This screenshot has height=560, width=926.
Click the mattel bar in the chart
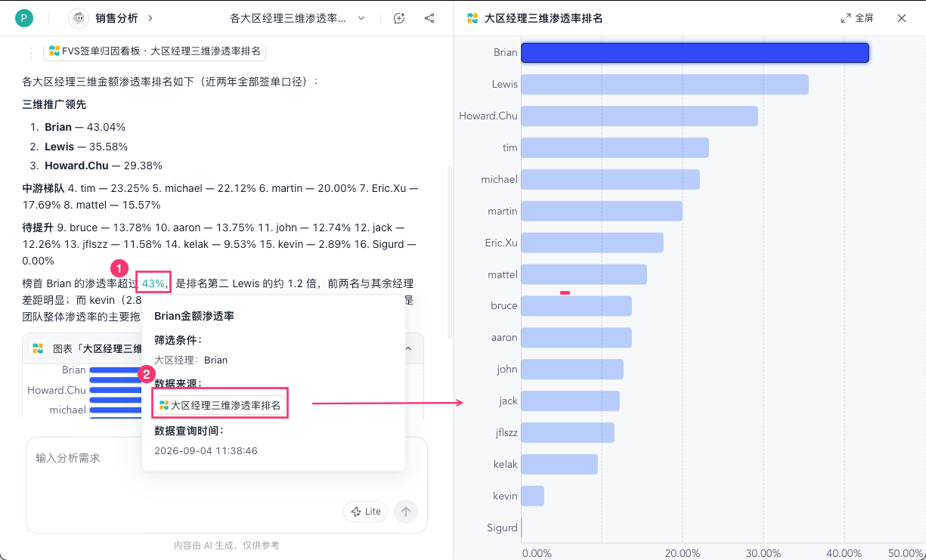(x=584, y=274)
